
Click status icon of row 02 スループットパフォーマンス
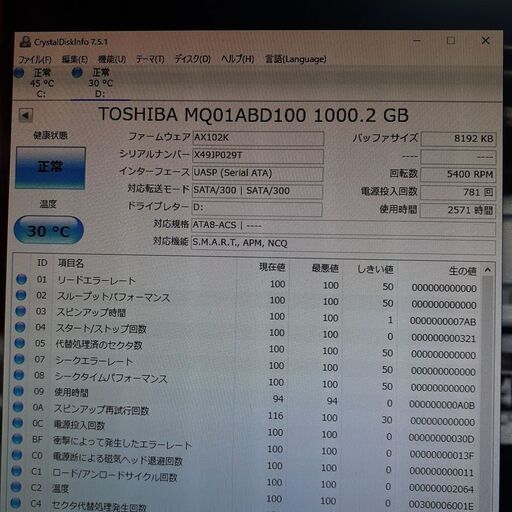pyautogui.click(x=21, y=295)
